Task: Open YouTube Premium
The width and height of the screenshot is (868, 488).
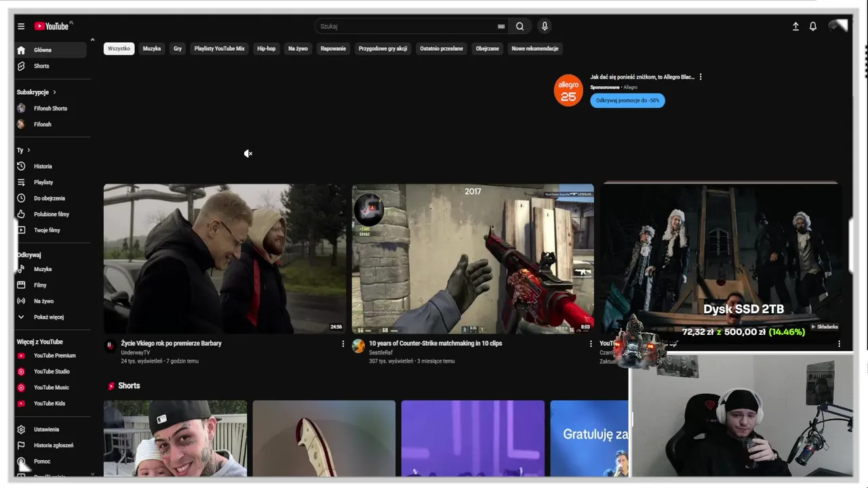Action: (51, 356)
